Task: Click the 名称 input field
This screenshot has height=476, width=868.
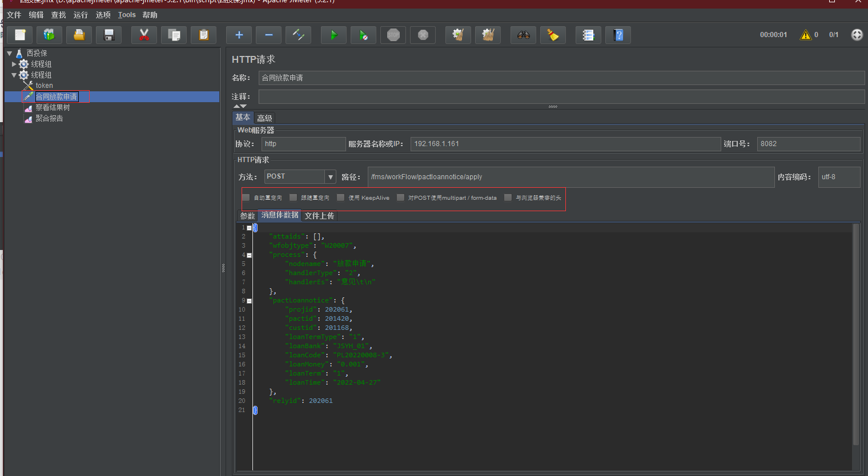Action: point(561,78)
